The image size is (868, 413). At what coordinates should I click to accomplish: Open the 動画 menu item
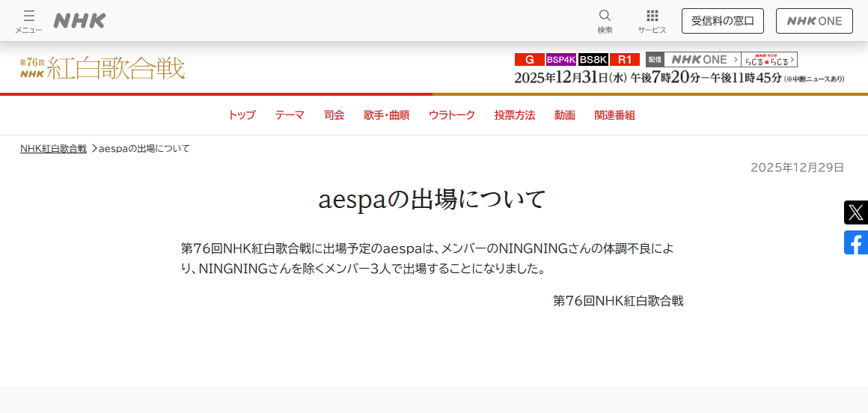565,115
